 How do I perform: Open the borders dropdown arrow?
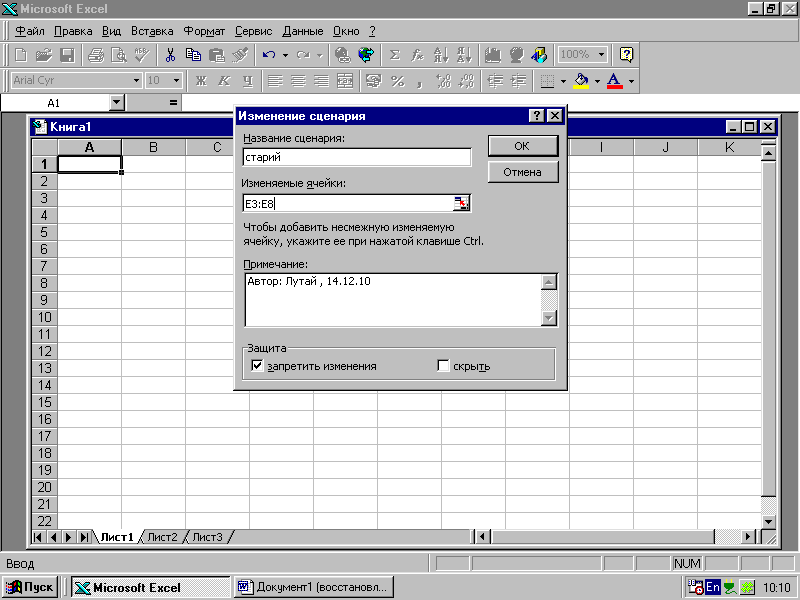coord(563,81)
